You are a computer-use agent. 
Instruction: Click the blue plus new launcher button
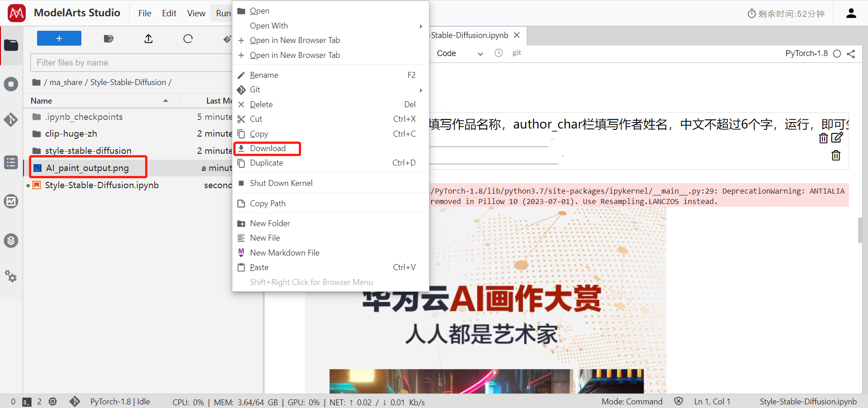(59, 38)
